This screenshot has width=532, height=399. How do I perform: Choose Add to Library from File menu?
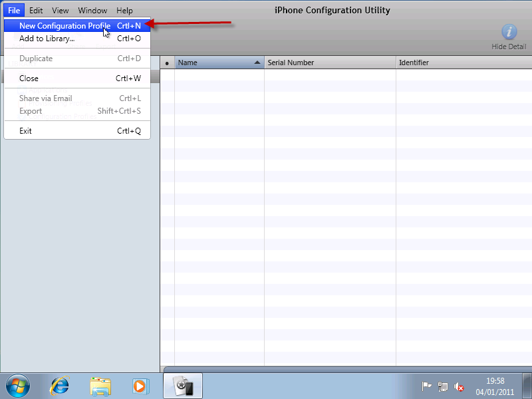[47, 39]
